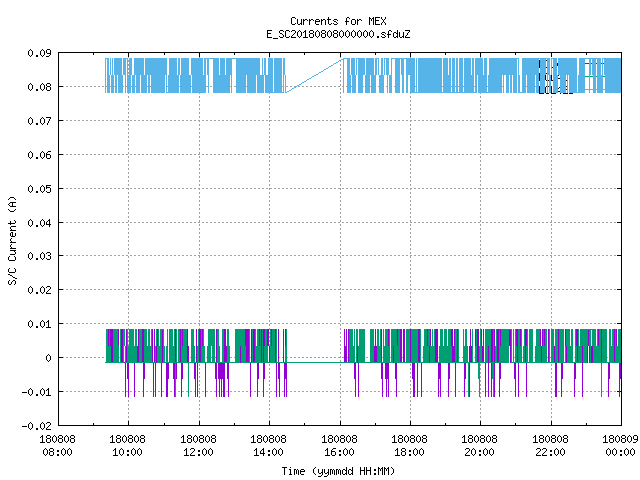Click the date label '180809' on x-axis

click(x=620, y=439)
